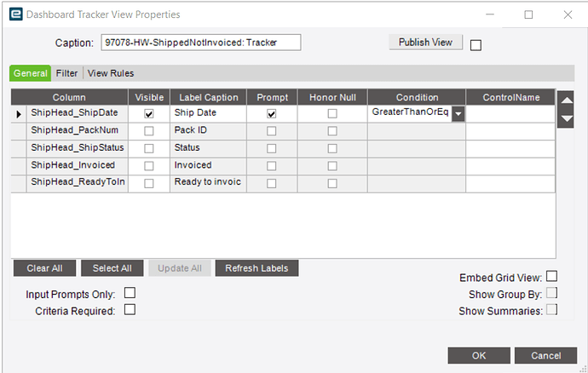This screenshot has height=373, width=588.
Task: Open the View Rules tab
Action: [111, 73]
